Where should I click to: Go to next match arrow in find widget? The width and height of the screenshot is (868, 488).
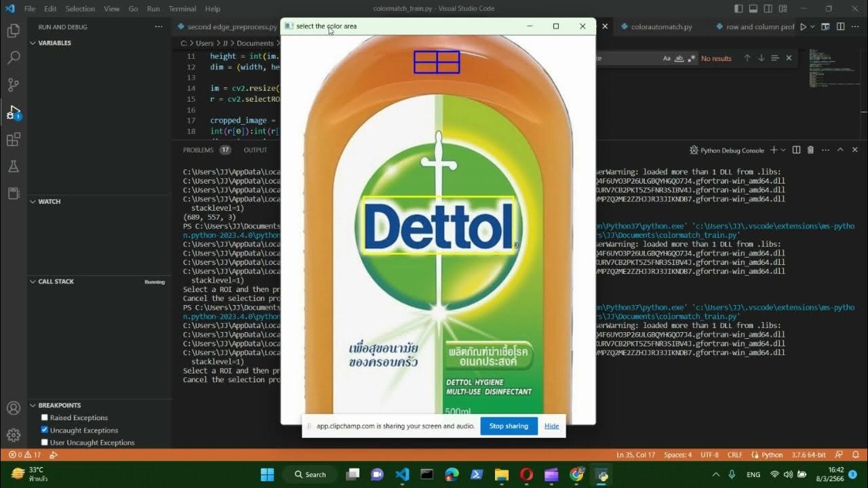coord(761,58)
